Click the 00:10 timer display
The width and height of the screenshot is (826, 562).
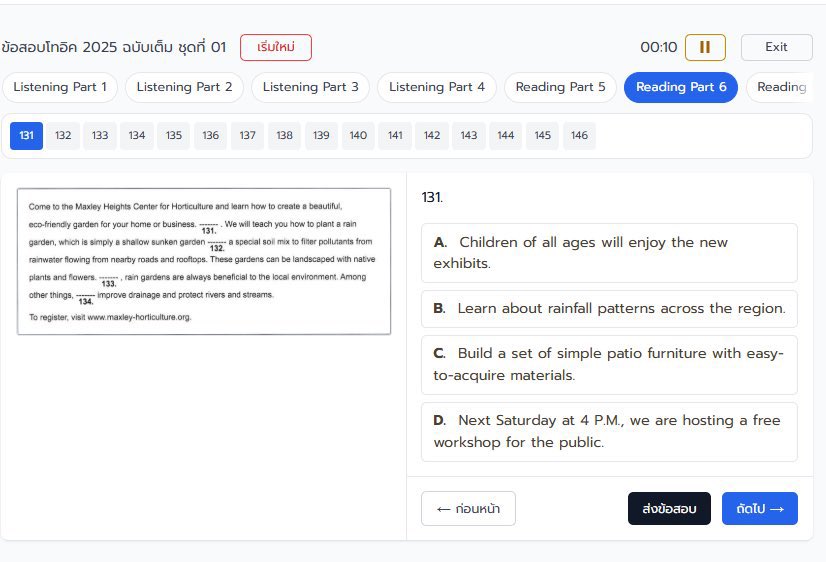[x=658, y=47]
